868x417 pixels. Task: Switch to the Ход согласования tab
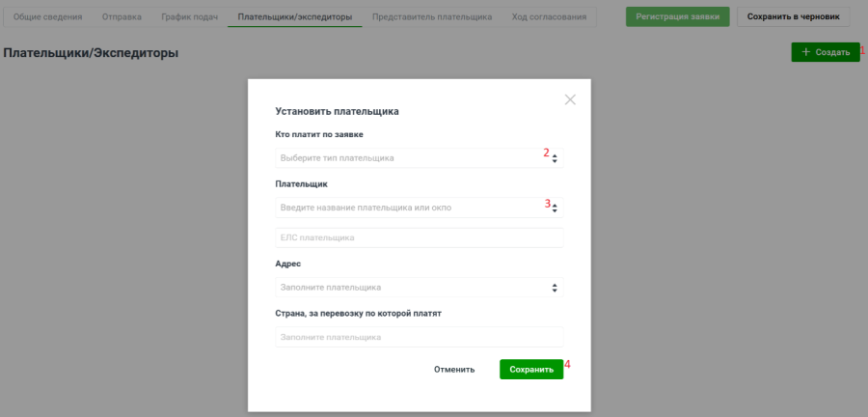pos(549,17)
